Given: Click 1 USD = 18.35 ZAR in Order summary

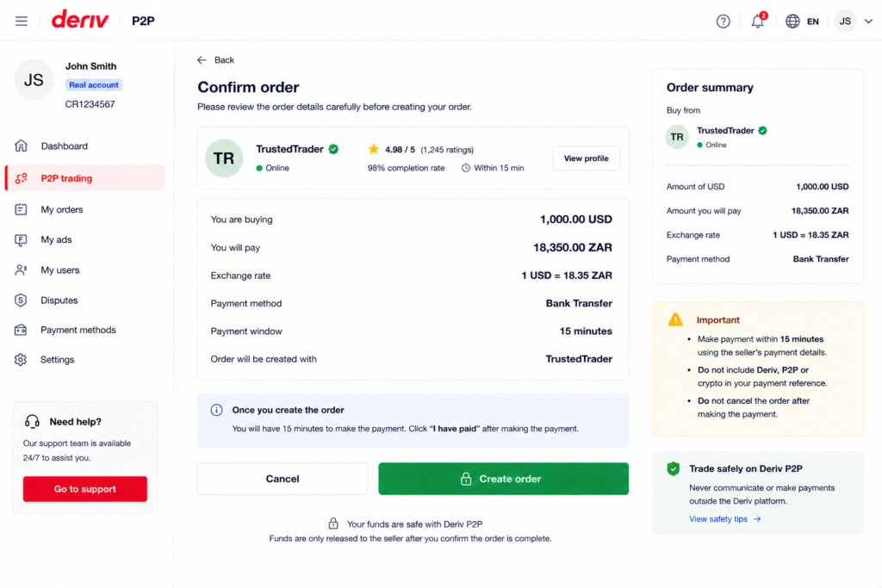Looking at the screenshot, I should pyautogui.click(x=811, y=235).
